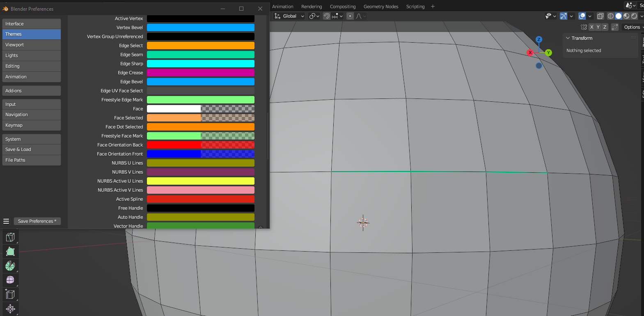
Task: Switch to material preview shading
Action: coord(626,16)
